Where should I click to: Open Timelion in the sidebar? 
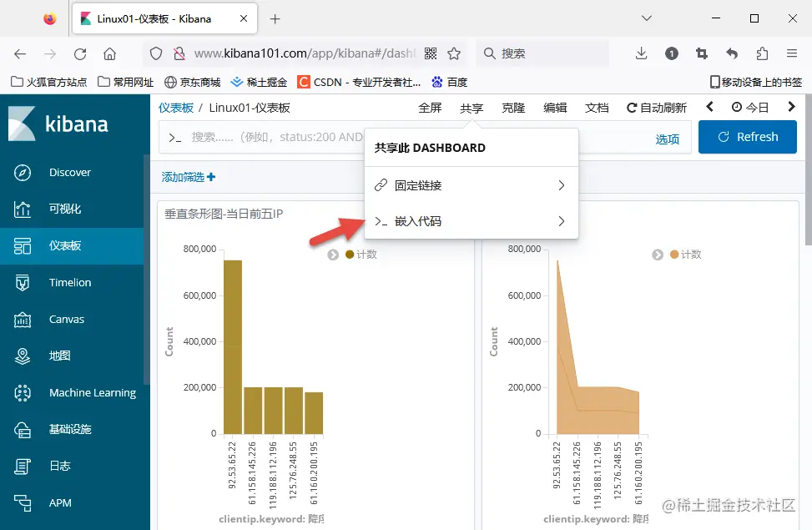point(72,282)
